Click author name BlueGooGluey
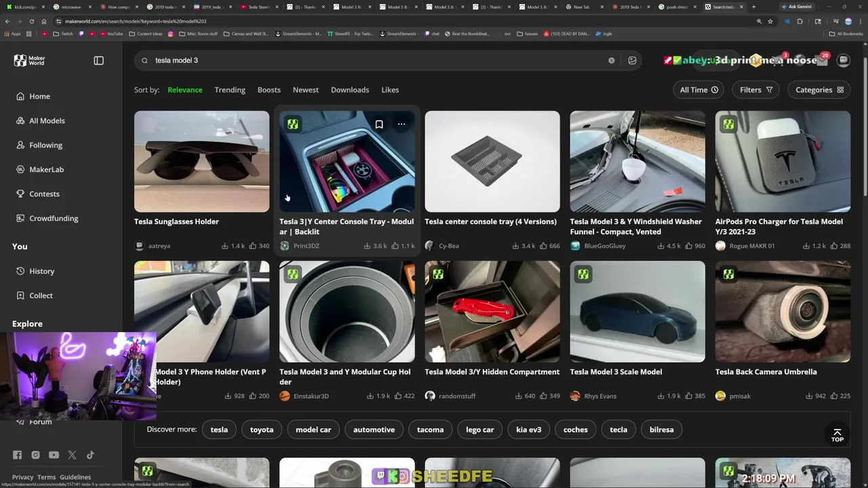The width and height of the screenshot is (868, 488). [x=605, y=246]
